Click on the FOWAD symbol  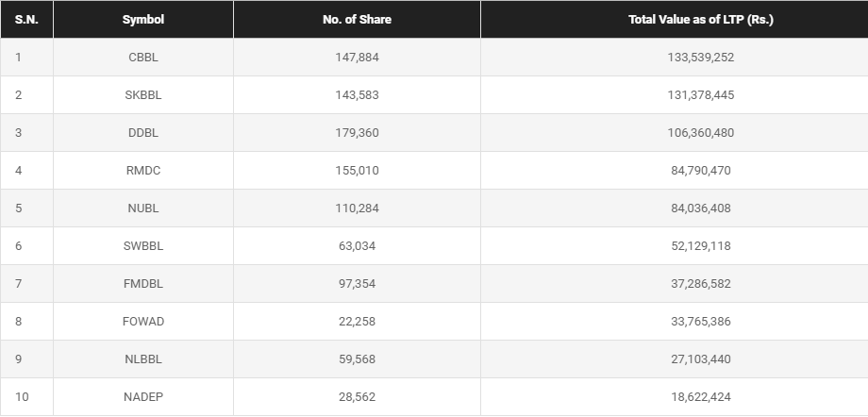(x=143, y=321)
